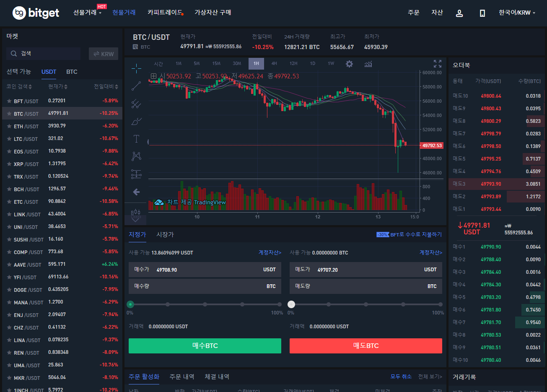Click the Bitget logo

[x=36, y=13]
